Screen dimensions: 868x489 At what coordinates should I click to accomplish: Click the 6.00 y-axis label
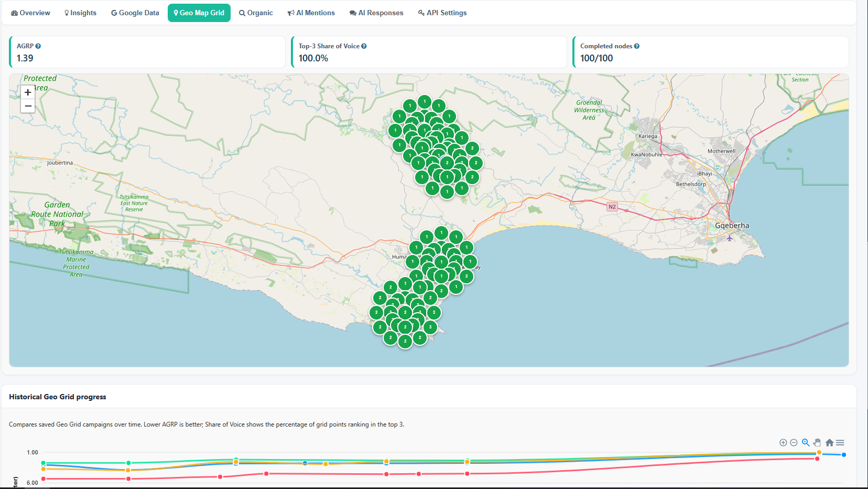32,483
